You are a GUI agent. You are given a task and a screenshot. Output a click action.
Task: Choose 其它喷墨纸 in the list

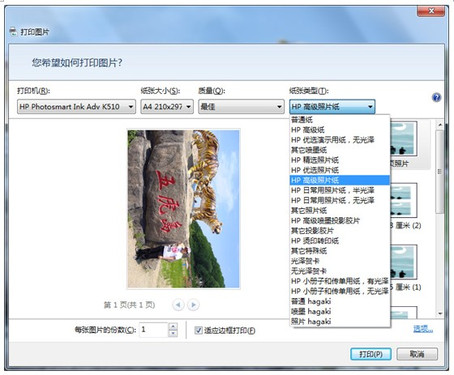(x=340, y=150)
